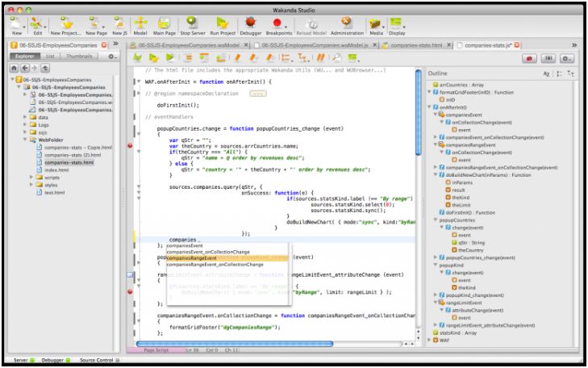Sort outline alphabetically with Az icon
This screenshot has width=588, height=368.
pyautogui.click(x=546, y=74)
